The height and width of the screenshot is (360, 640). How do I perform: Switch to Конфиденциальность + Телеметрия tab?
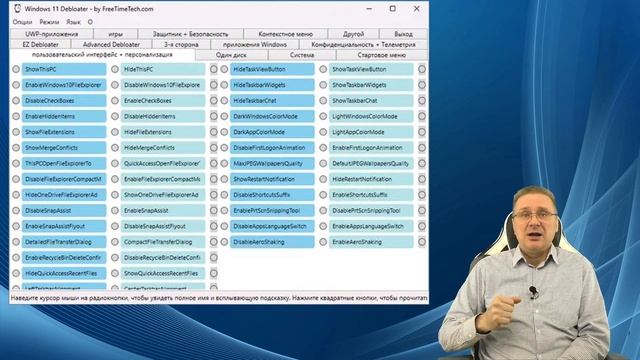pos(363,44)
